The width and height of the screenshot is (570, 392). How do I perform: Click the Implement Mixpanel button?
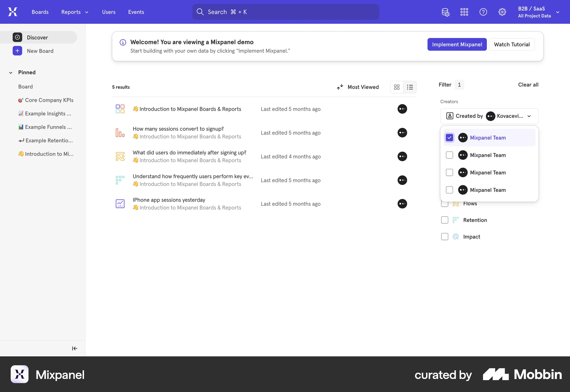pos(457,44)
